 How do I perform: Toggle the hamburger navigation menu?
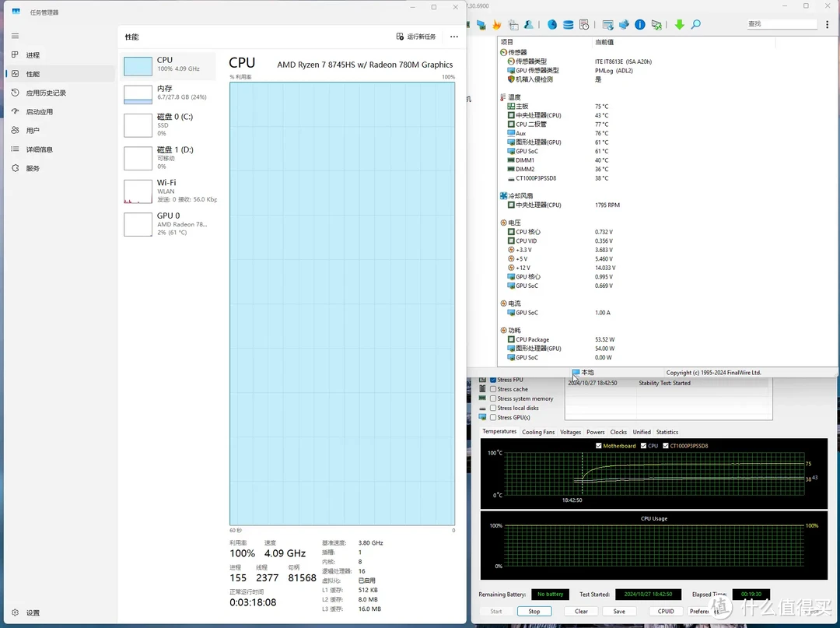(15, 36)
